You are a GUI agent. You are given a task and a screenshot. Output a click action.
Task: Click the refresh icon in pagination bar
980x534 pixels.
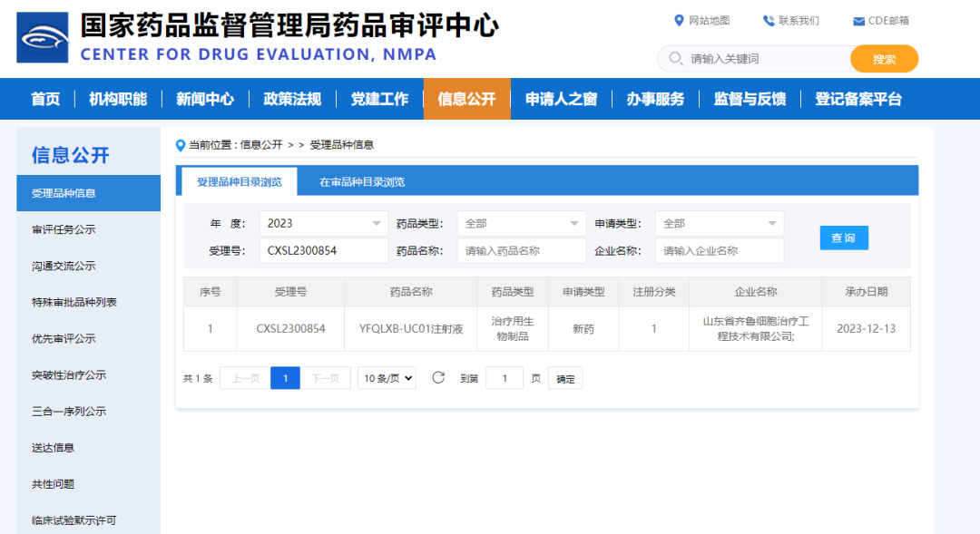coord(438,377)
